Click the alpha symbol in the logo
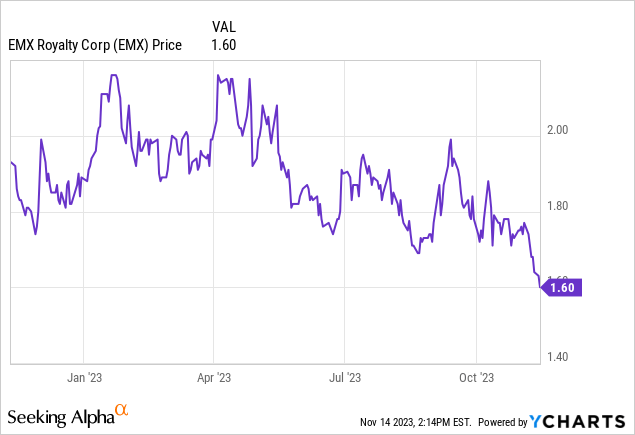 pyautogui.click(x=121, y=409)
